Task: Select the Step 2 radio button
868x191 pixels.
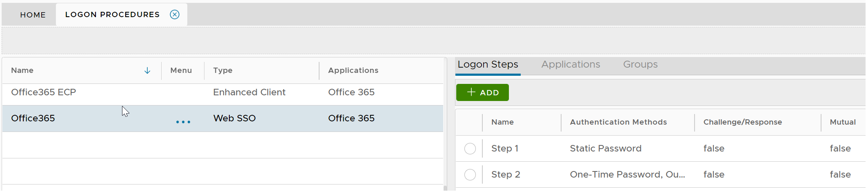Action: pyautogui.click(x=470, y=175)
